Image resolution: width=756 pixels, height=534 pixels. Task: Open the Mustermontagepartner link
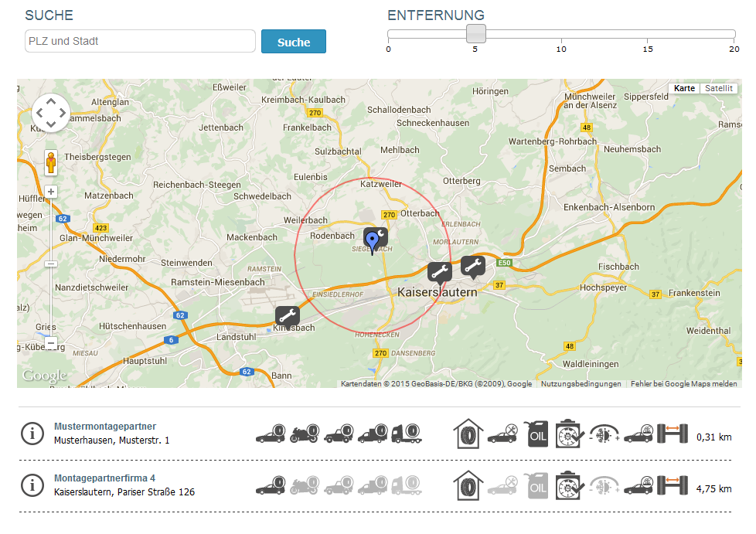click(x=105, y=427)
